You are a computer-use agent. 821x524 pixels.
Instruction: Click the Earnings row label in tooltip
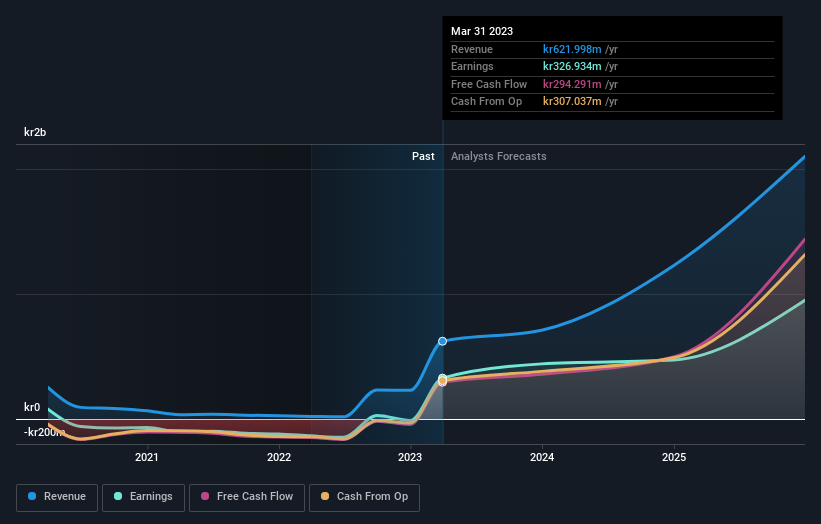[x=472, y=66]
